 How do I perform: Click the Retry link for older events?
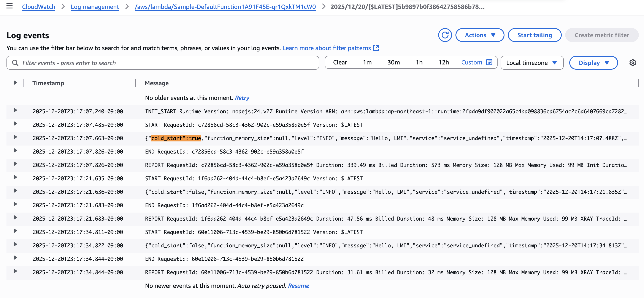coord(242,98)
